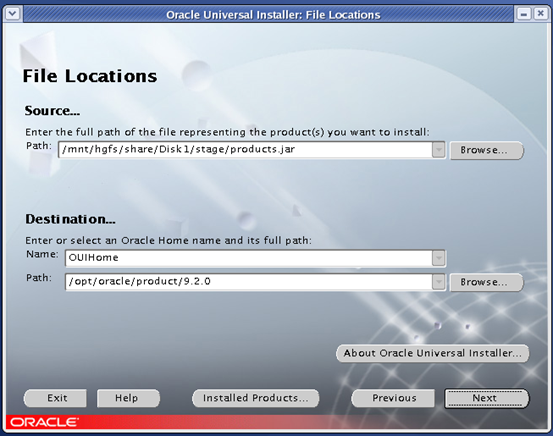Minimize the Oracle Universal Installer window

coord(523,14)
